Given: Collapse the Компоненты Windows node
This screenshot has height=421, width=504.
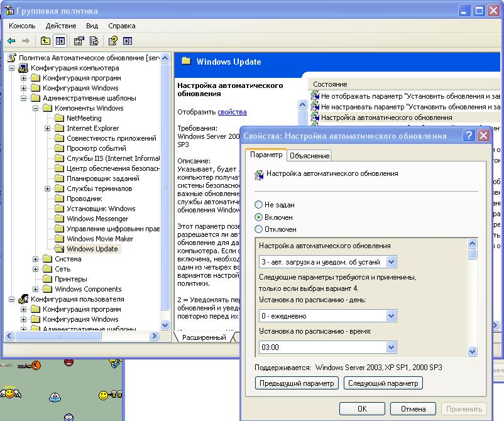Looking at the screenshot, I should pos(35,108).
